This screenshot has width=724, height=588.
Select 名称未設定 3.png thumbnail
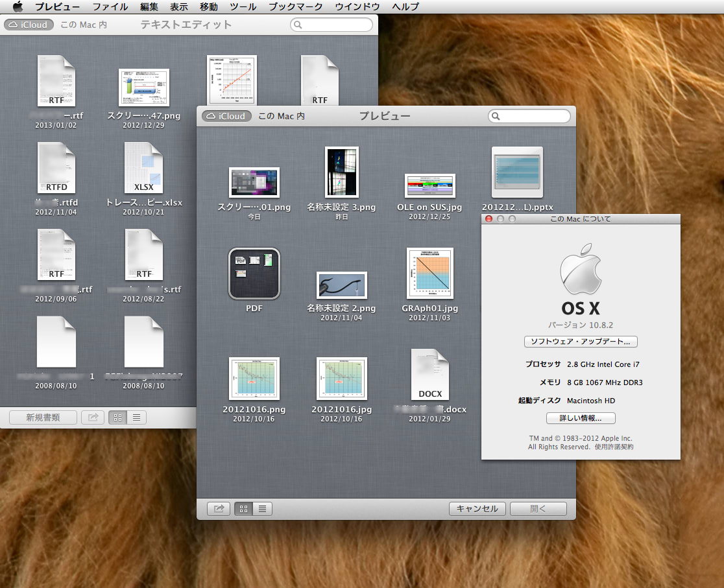click(x=342, y=172)
